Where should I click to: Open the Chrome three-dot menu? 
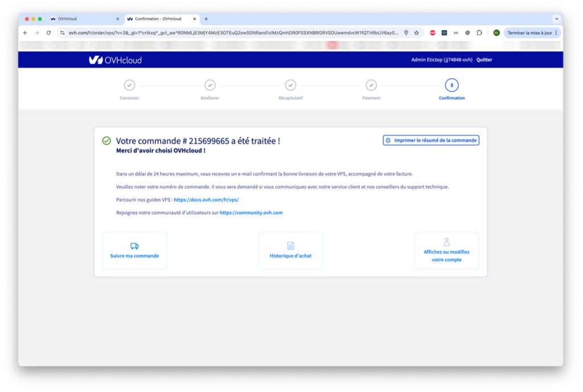point(556,32)
